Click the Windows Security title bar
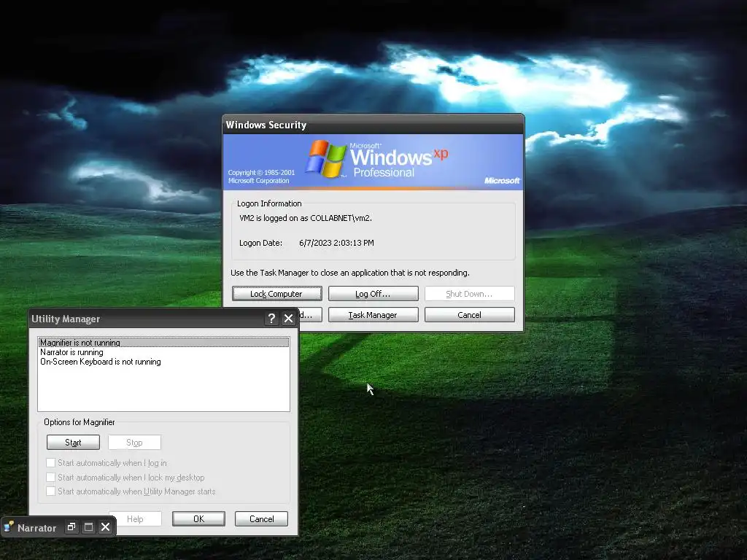The height and width of the screenshot is (560, 747). tap(373, 125)
